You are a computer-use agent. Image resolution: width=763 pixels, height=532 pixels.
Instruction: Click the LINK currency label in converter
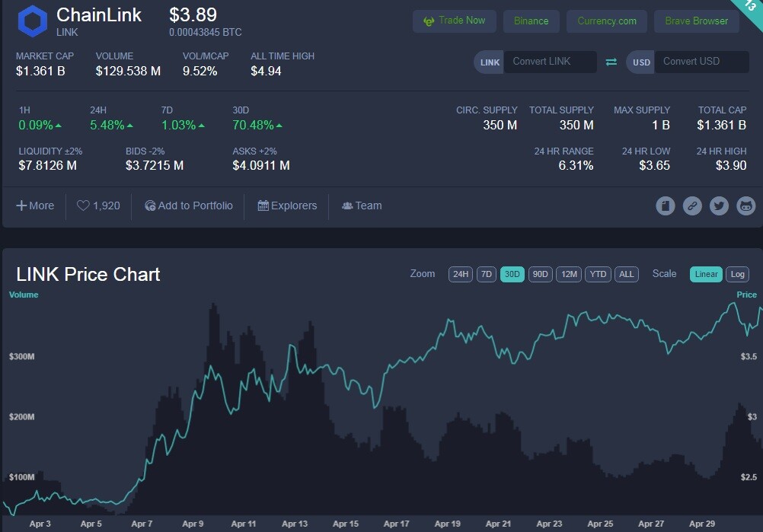tap(490, 62)
